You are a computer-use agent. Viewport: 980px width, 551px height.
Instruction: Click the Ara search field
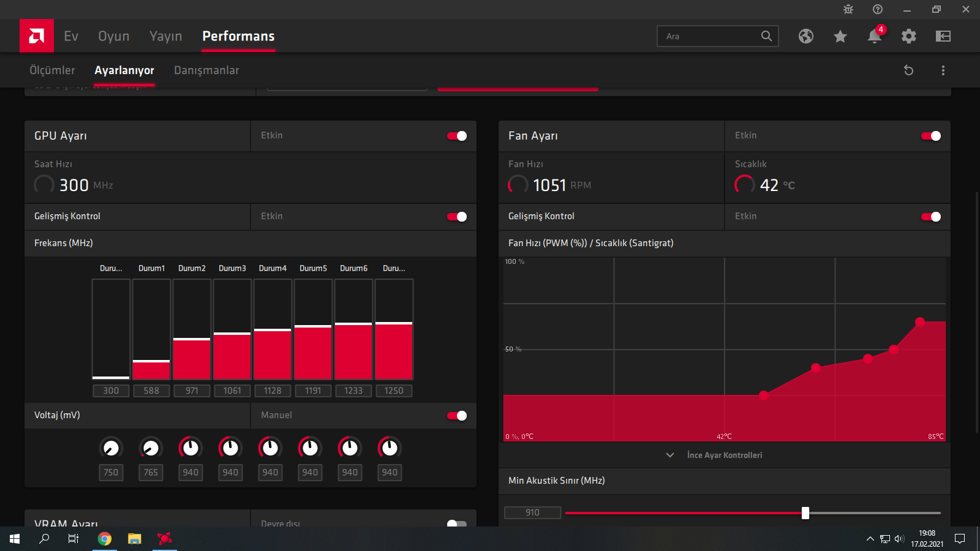710,36
